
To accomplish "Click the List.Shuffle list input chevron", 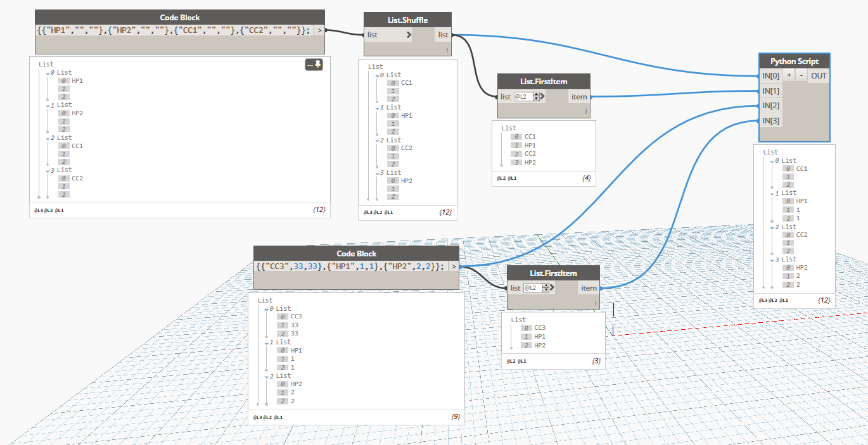I will click(408, 35).
